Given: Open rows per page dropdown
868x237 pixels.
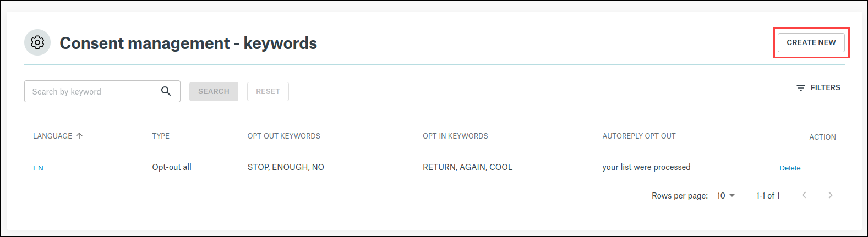Looking at the screenshot, I should 725,196.
